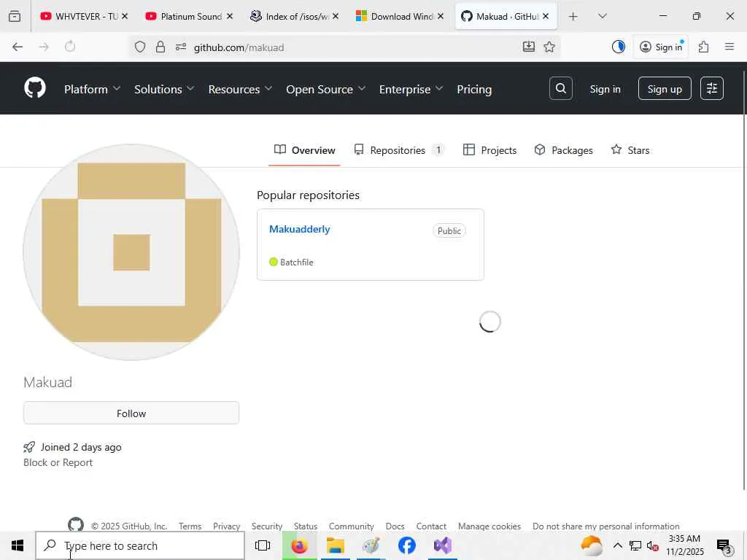747x560 pixels.
Task: Click the taskbar clock showing 3:35 AM
Action: (684, 545)
